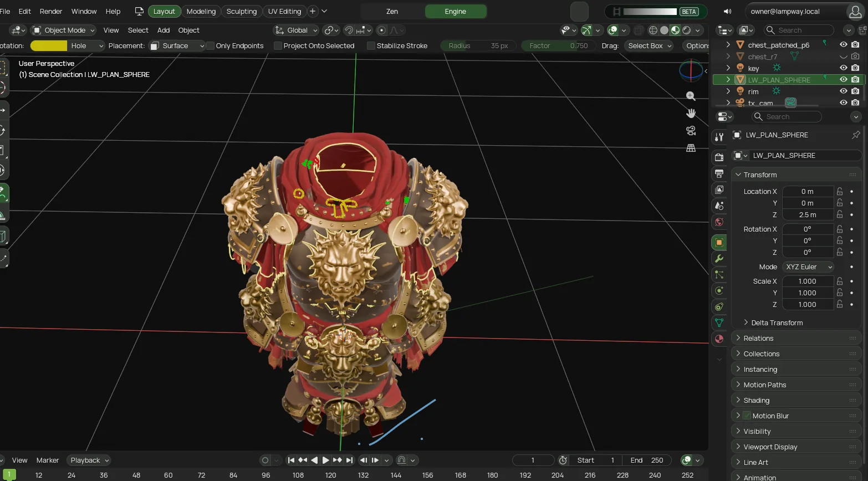The image size is (868, 481).
Task: Toggle the Motion Blur checkbox
Action: pyautogui.click(x=747, y=416)
